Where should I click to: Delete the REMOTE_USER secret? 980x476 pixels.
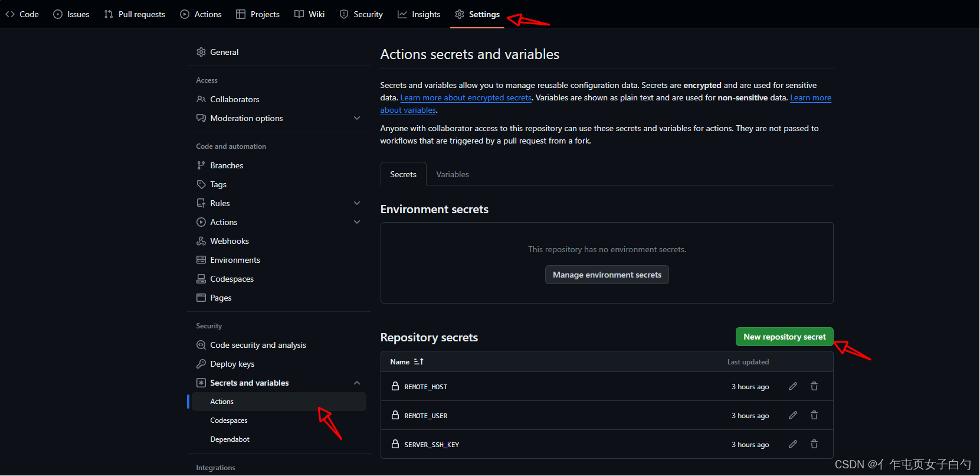click(814, 415)
